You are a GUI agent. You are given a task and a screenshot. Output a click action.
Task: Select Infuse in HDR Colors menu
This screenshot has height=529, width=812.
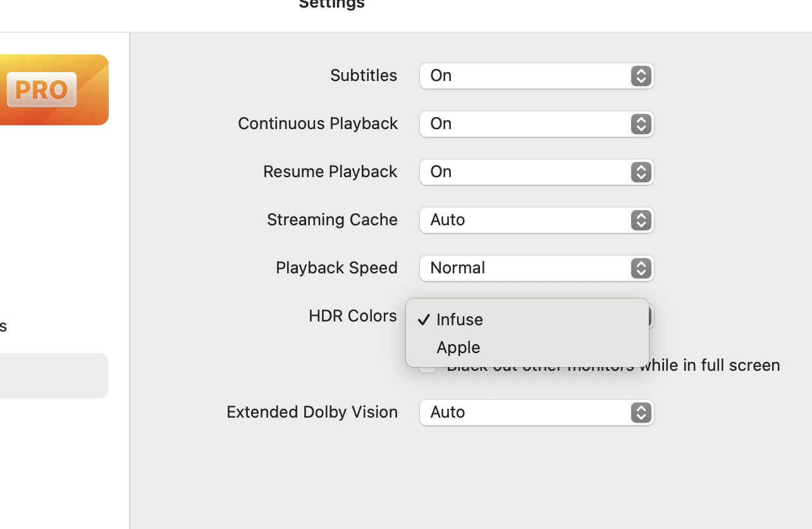coord(460,320)
